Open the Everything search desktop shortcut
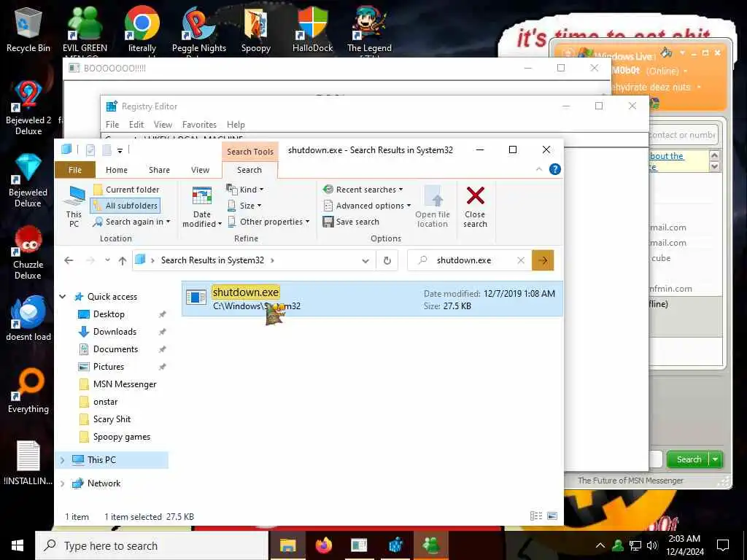The height and width of the screenshot is (560, 747). point(28,391)
